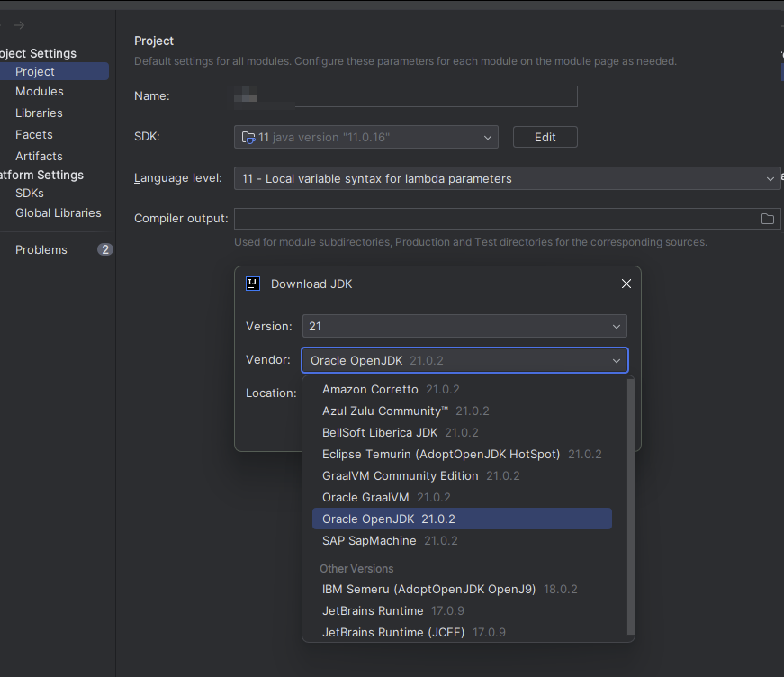Click the forward navigation arrow

pos(19,25)
